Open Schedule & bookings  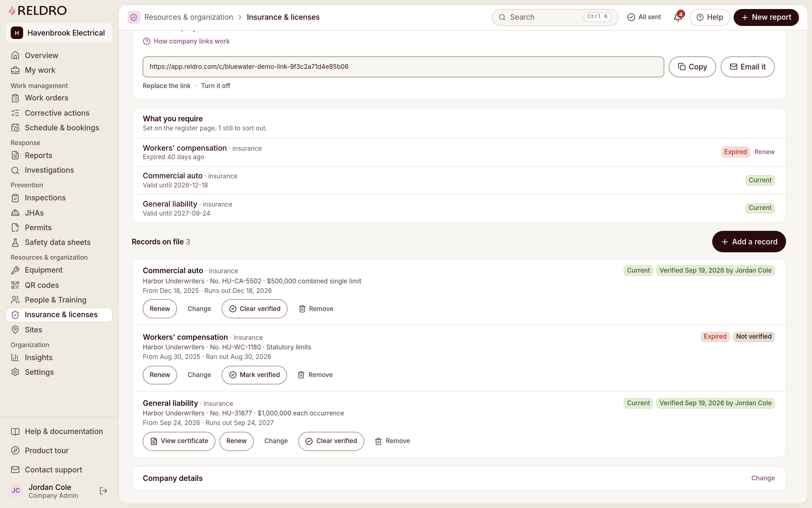(x=59, y=128)
